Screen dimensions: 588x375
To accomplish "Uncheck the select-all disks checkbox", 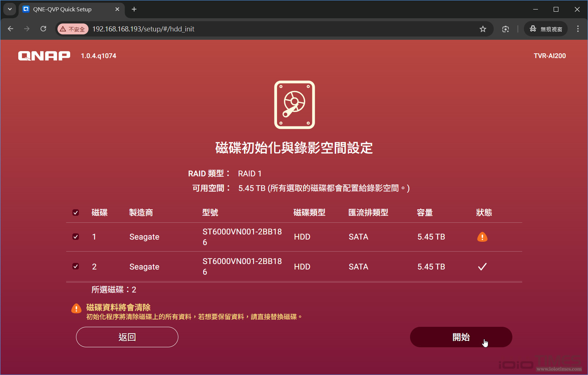I will (76, 212).
